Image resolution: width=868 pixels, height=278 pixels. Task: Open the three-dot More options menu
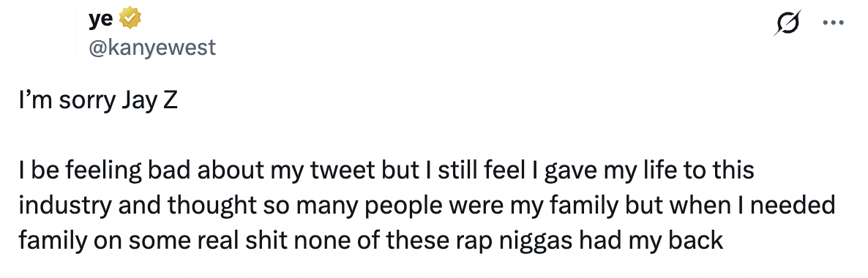[x=834, y=24]
